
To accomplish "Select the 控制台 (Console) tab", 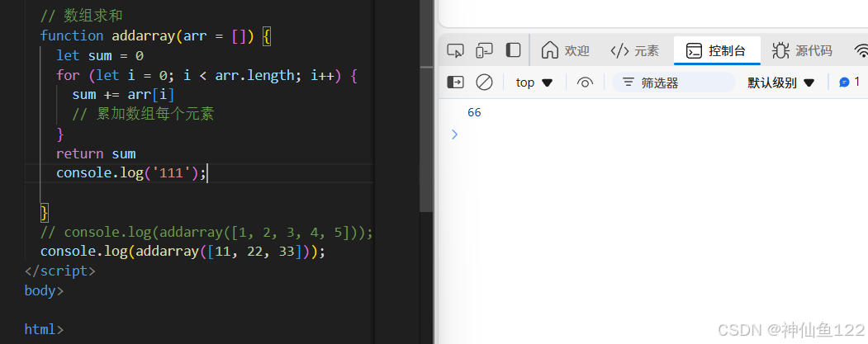I will [x=717, y=51].
